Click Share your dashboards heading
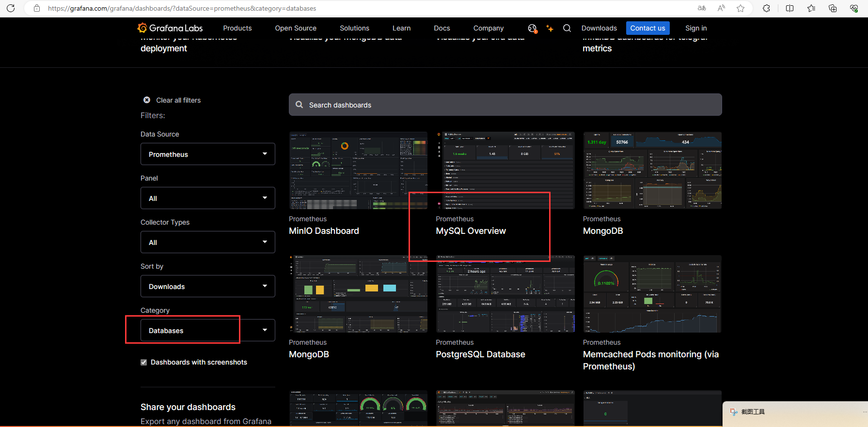The height and width of the screenshot is (427, 868). pos(188,407)
